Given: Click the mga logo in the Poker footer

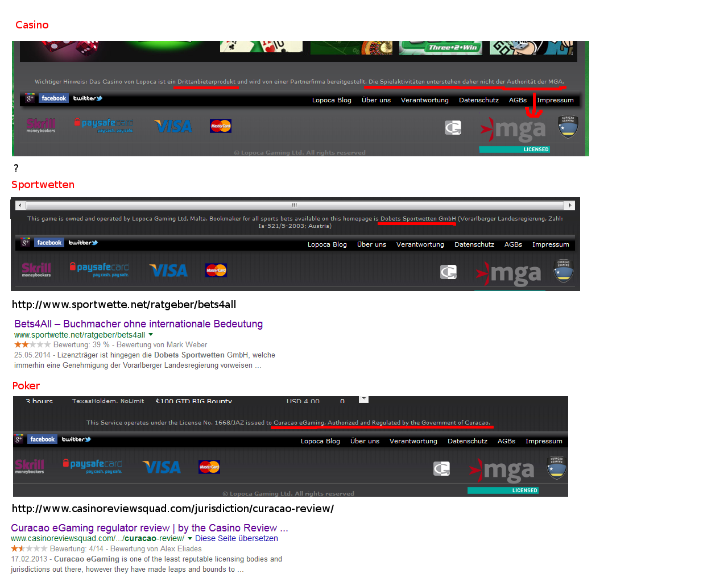Looking at the screenshot, I should [x=502, y=471].
